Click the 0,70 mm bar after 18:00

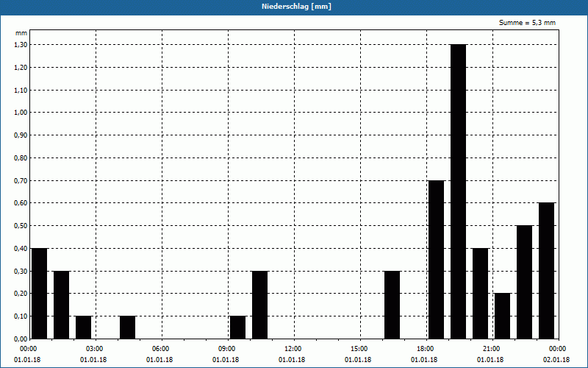pos(436,260)
